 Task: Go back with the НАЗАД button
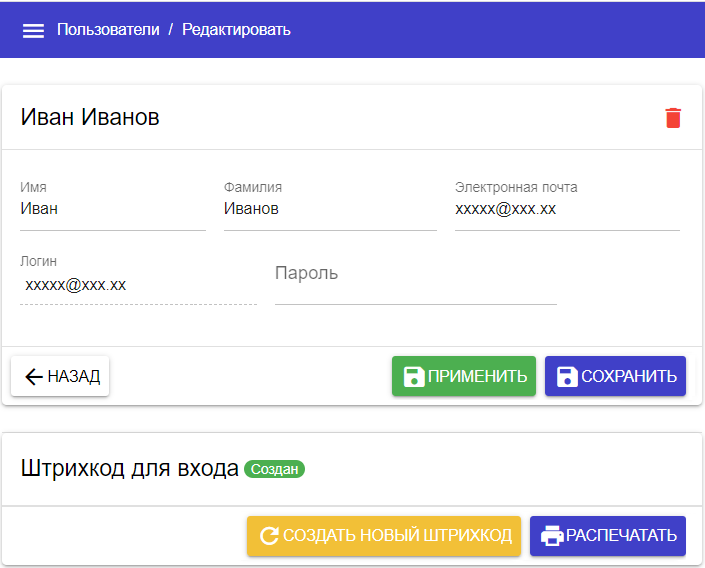60,376
